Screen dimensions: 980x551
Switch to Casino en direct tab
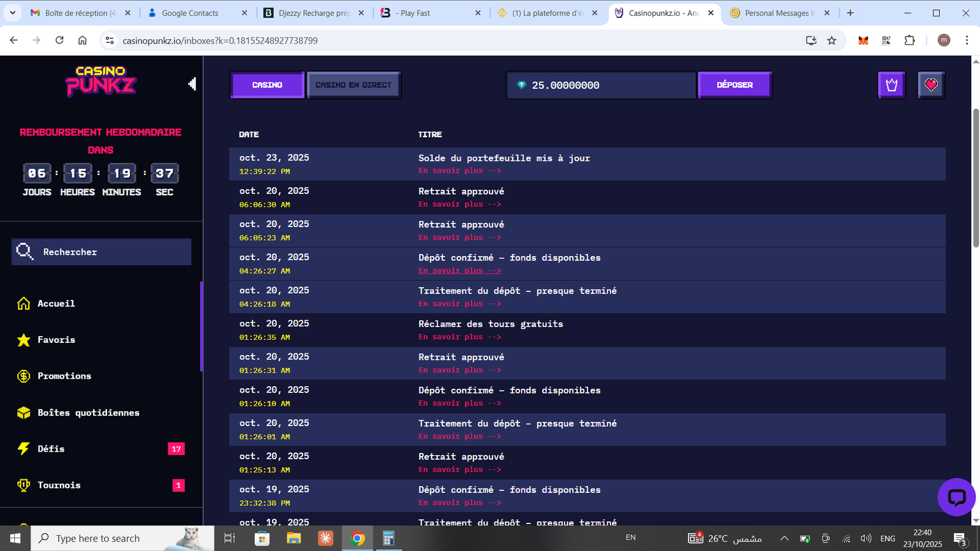(x=353, y=85)
